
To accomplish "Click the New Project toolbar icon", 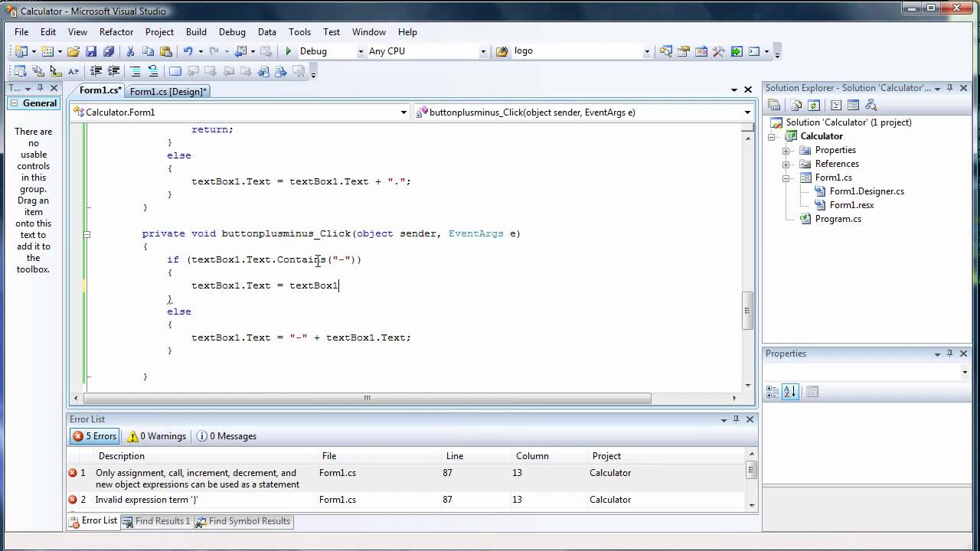I will pyautogui.click(x=20, y=51).
